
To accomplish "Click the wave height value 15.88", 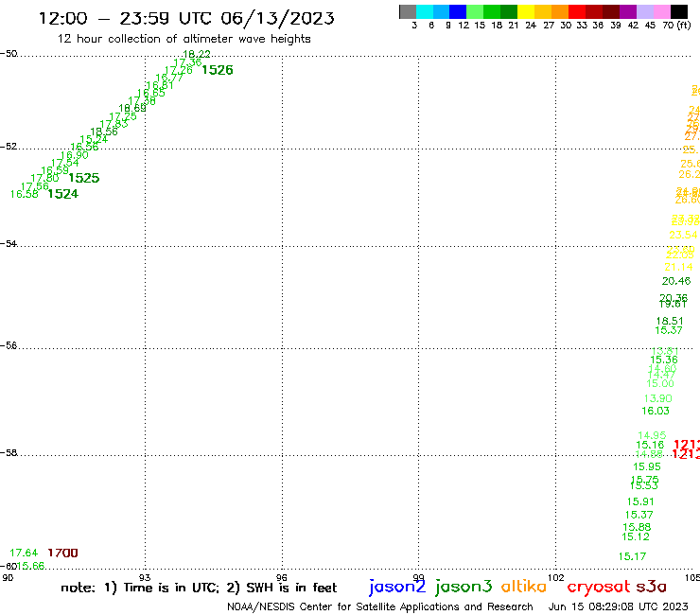I will (x=637, y=527).
